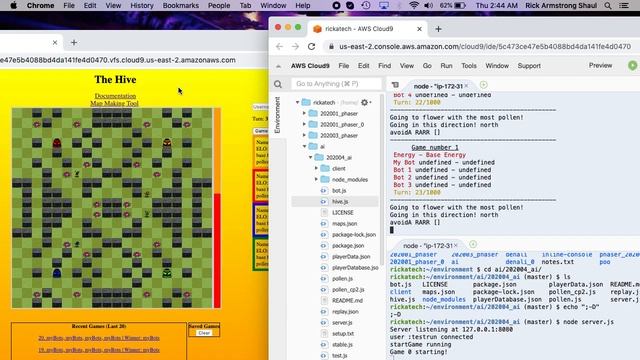640x360 pixels.
Task: Open maps.json in the file tree
Action: pyautogui.click(x=344, y=224)
